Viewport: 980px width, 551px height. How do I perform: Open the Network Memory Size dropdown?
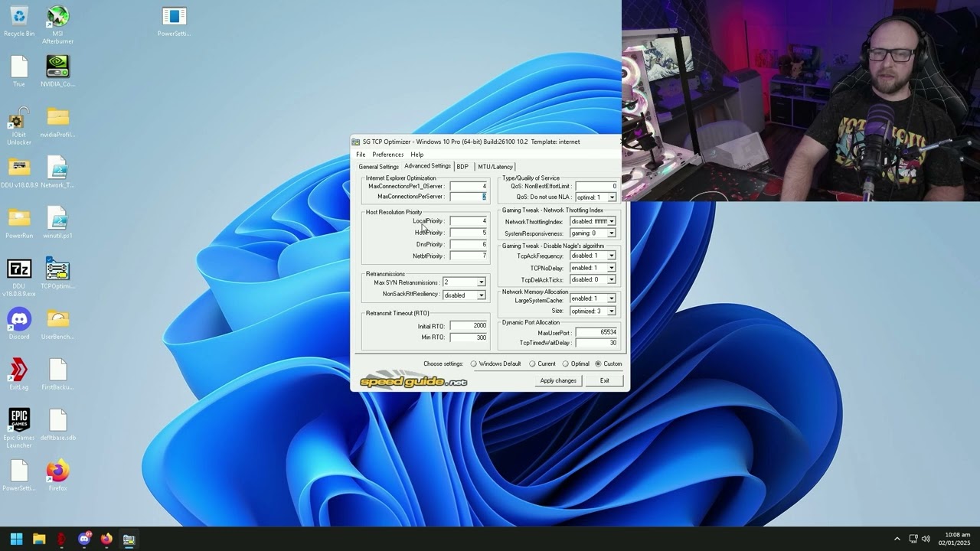point(612,311)
